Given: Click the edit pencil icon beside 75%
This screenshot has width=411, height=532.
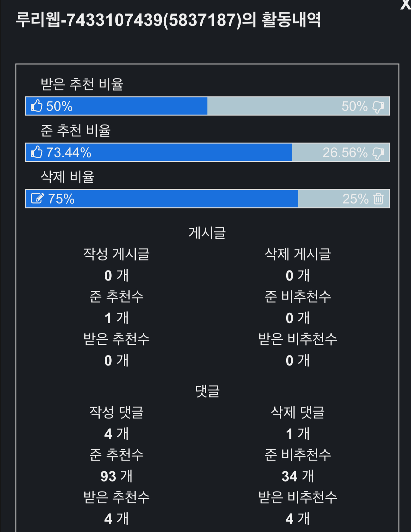Looking at the screenshot, I should (x=37, y=198).
